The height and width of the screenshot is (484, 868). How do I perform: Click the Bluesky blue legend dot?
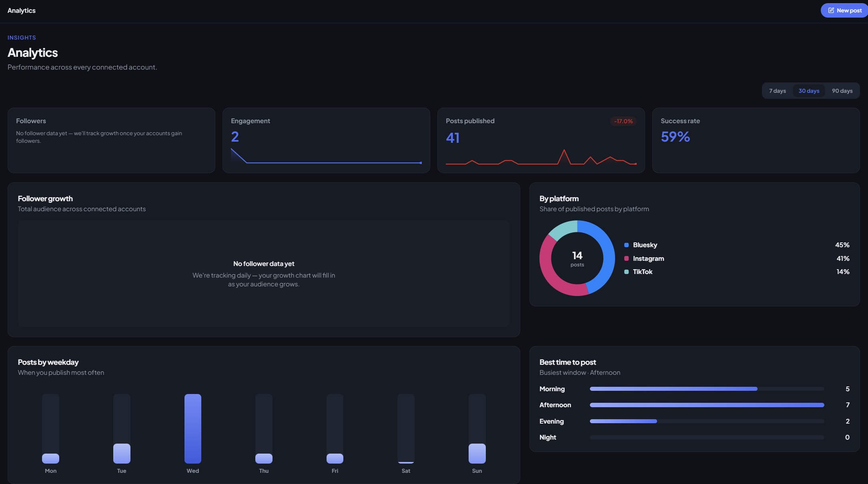tap(626, 245)
